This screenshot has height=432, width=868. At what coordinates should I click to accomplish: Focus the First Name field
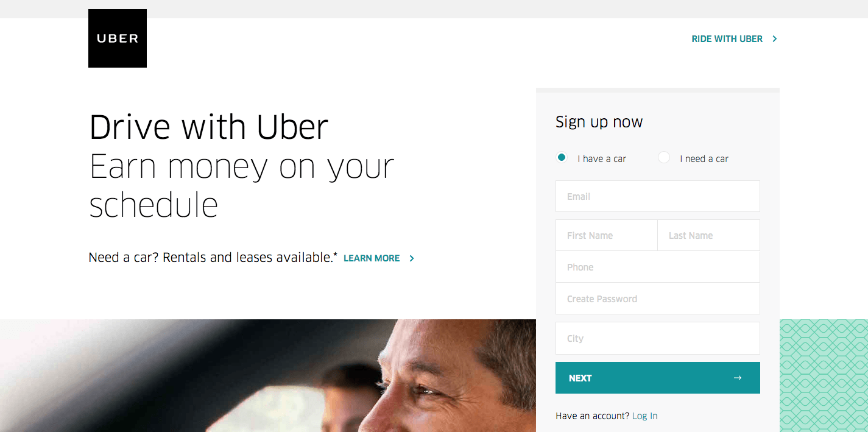pyautogui.click(x=607, y=235)
